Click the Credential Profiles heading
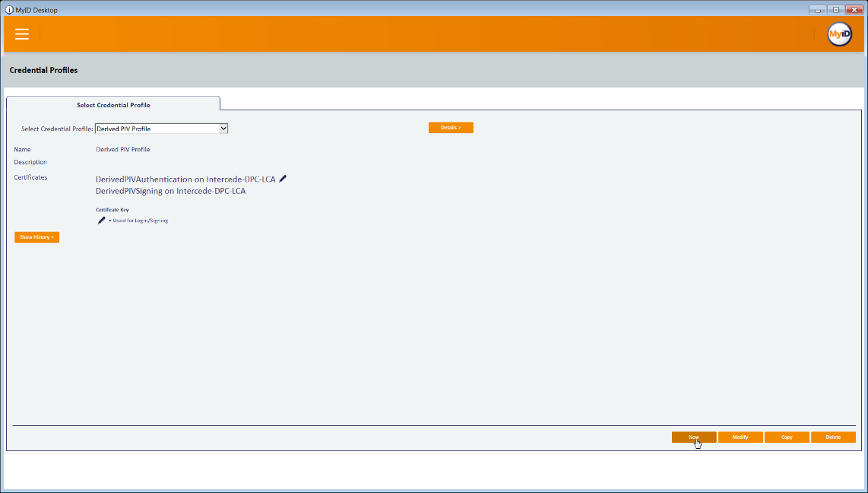Image resolution: width=868 pixels, height=493 pixels. pyautogui.click(x=44, y=70)
